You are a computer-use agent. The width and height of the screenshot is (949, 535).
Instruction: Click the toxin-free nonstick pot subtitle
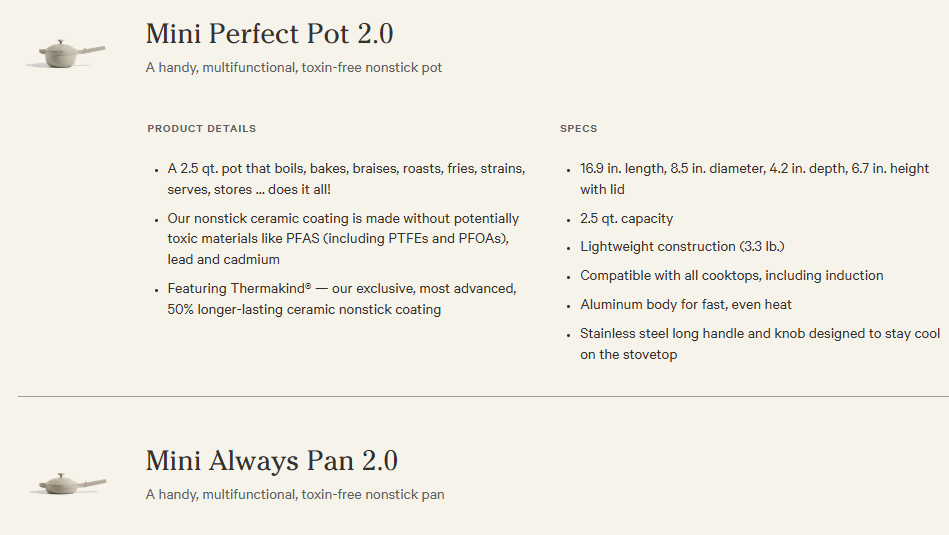294,68
